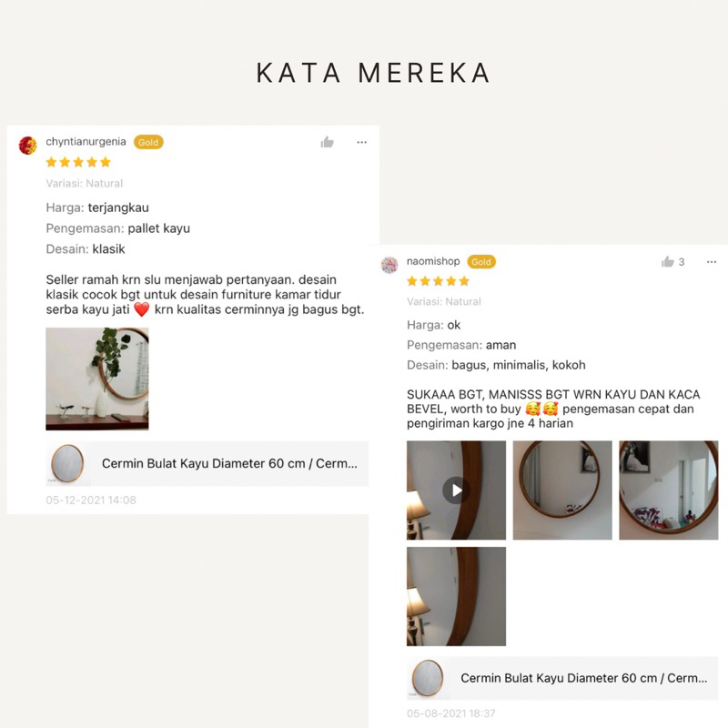The image size is (728, 728).
Task: Open naomishop's third review photo
Action: 669,490
